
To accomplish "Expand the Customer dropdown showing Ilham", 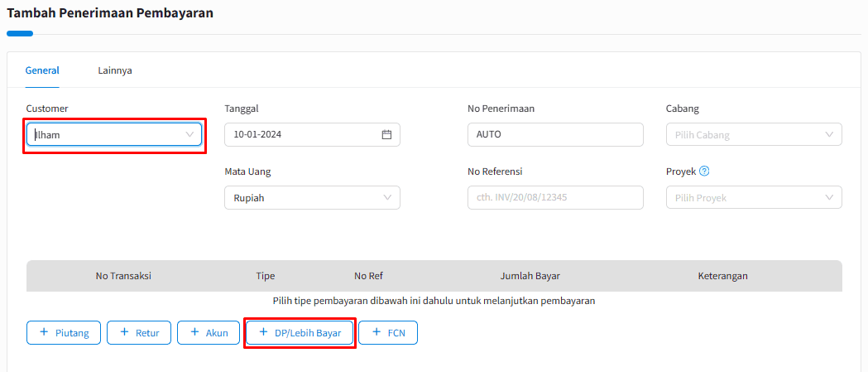I will point(114,135).
